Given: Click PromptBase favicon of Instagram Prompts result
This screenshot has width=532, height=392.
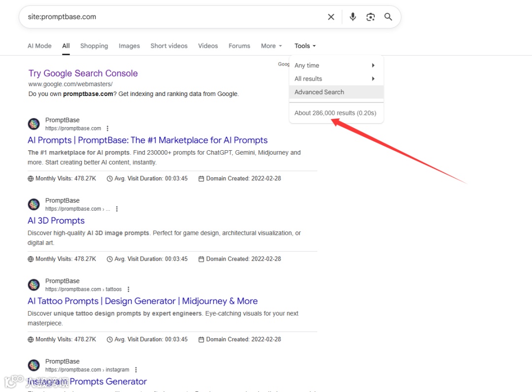Looking at the screenshot, I should 33,365.
